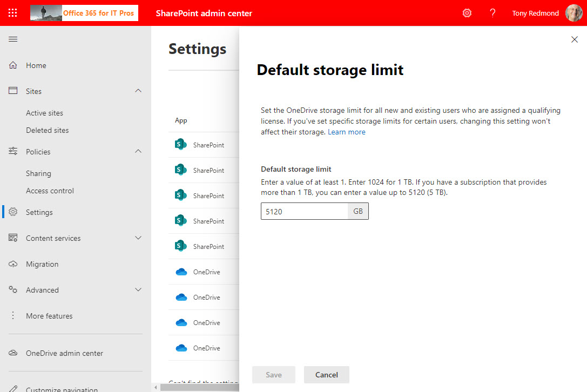
Task: Click the More features ellipsis icon
Action: pos(13,316)
